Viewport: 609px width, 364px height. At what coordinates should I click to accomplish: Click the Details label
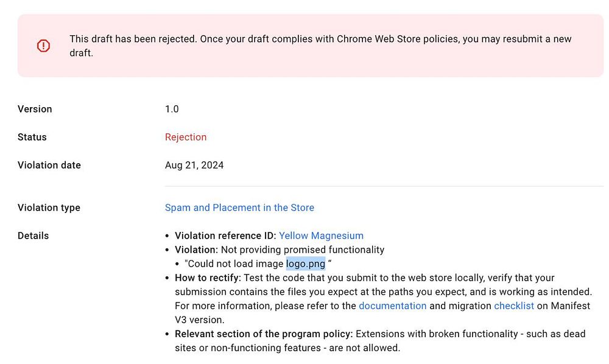[33, 236]
